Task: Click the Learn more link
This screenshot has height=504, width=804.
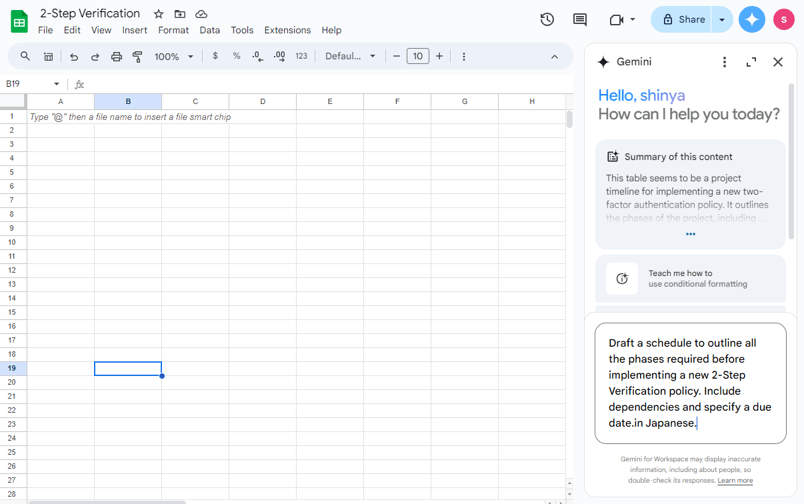Action: 735,480
